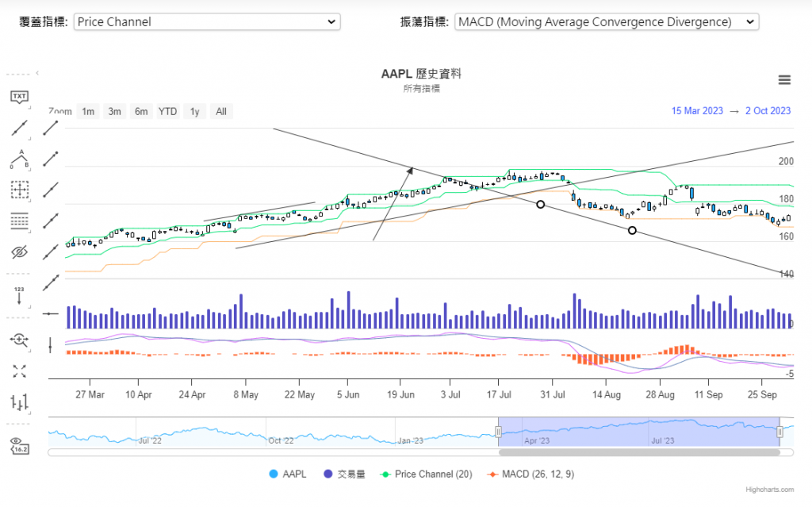This screenshot has height=507, width=812.
Task: Edit the end date 2 Oct 2023
Action: [x=768, y=111]
